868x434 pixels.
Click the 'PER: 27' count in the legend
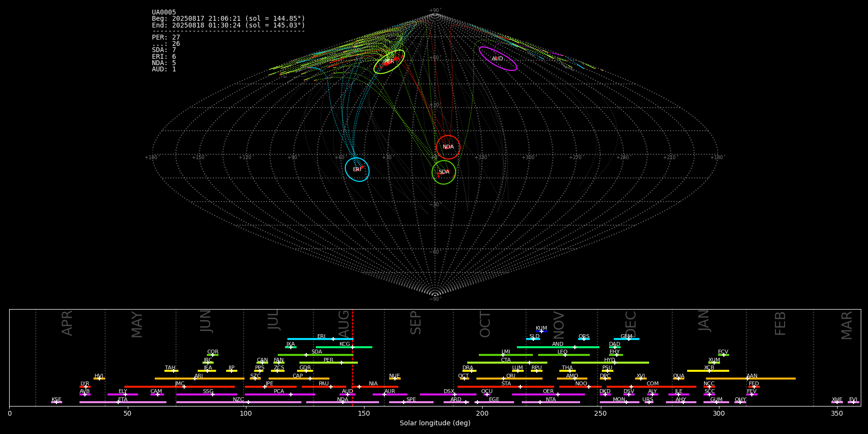click(x=166, y=38)
